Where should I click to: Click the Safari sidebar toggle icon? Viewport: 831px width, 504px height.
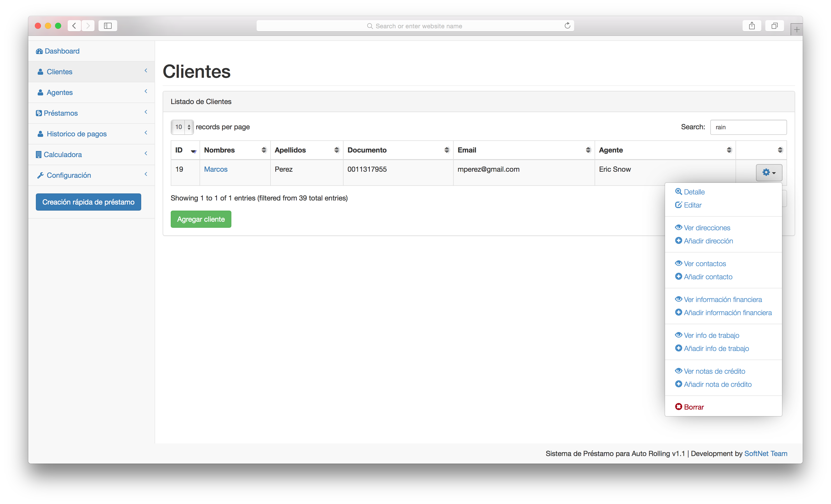point(108,26)
